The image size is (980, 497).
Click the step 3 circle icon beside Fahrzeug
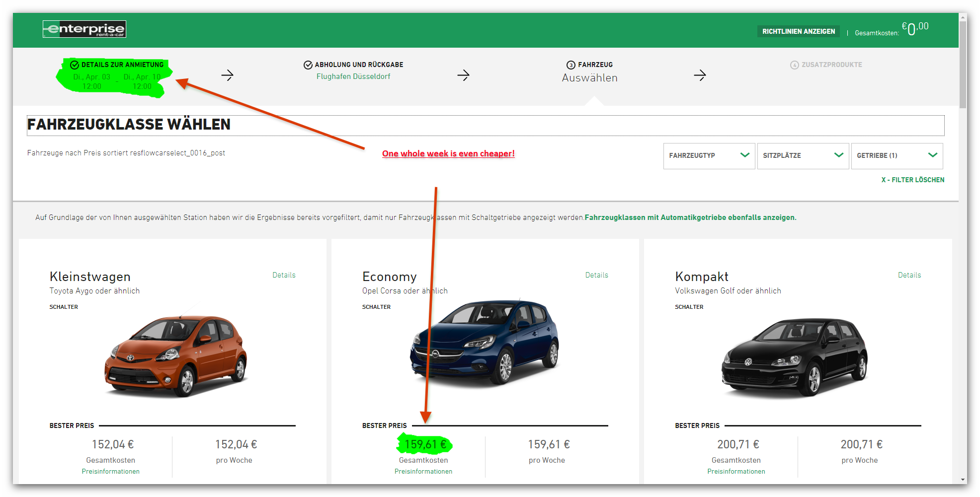[571, 65]
